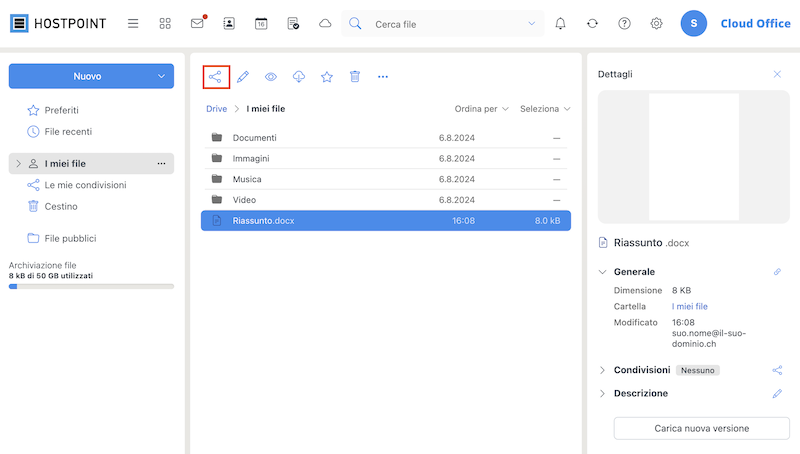Click the link icon next to Generale

(777, 272)
